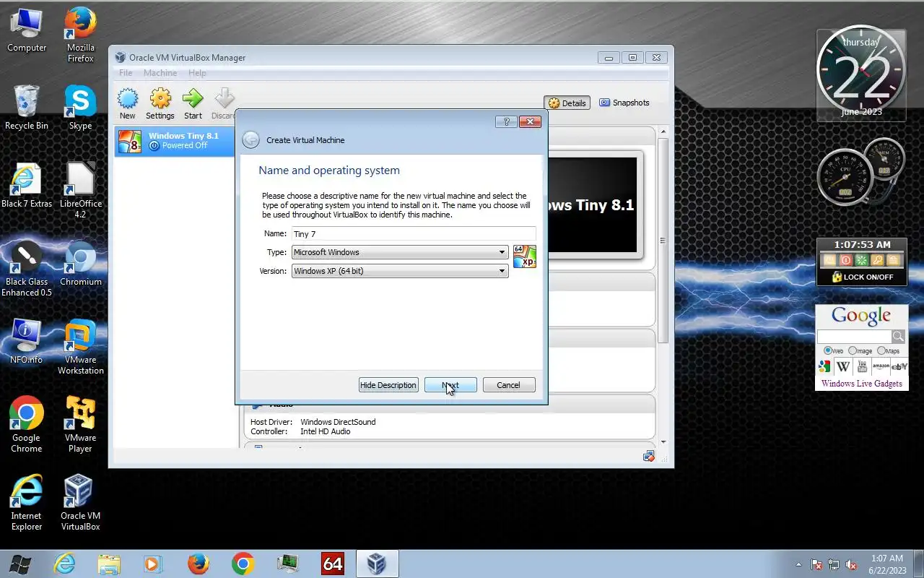This screenshot has height=578, width=924.
Task: Open the Help menu in VirtualBox Manager
Action: [x=197, y=73]
